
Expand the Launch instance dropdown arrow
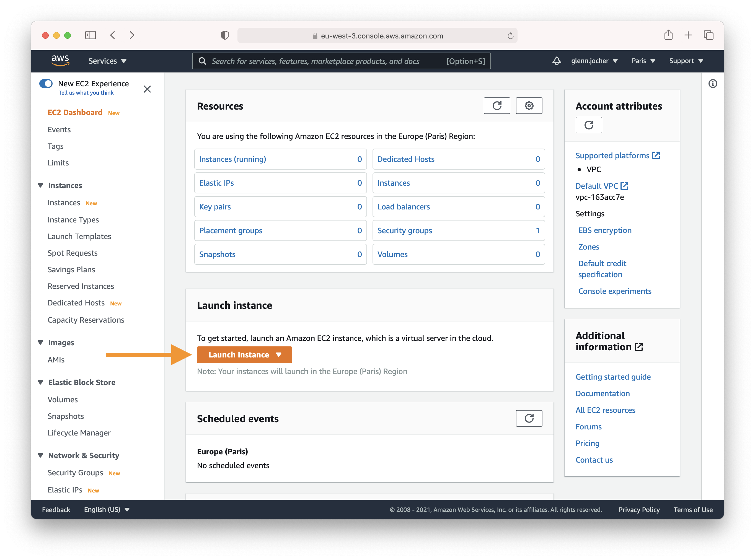tap(280, 354)
